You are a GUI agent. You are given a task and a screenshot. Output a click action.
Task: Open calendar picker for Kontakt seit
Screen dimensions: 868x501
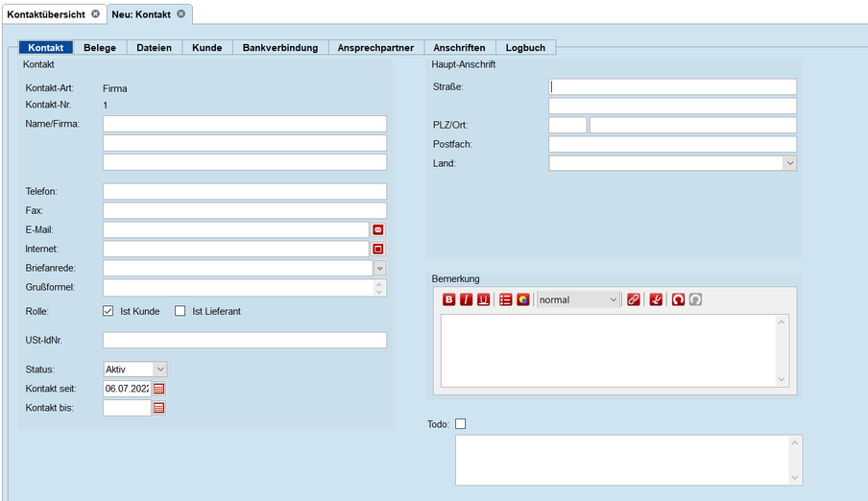click(x=158, y=389)
